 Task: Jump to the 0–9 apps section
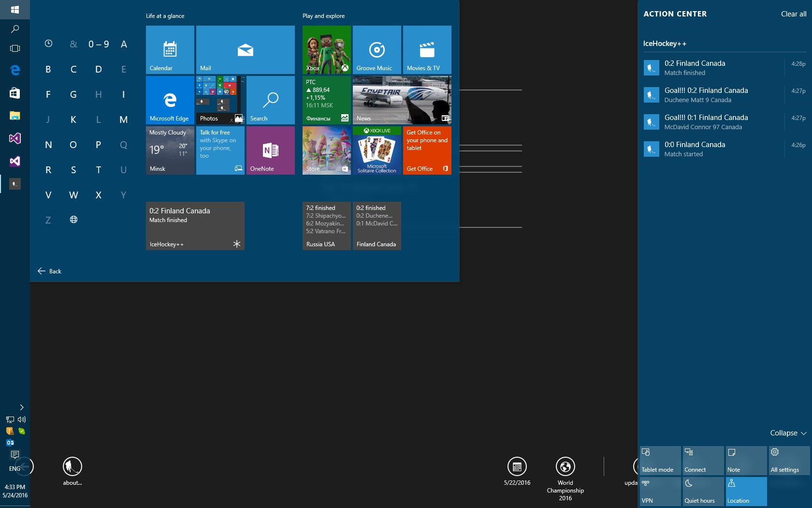pos(99,44)
